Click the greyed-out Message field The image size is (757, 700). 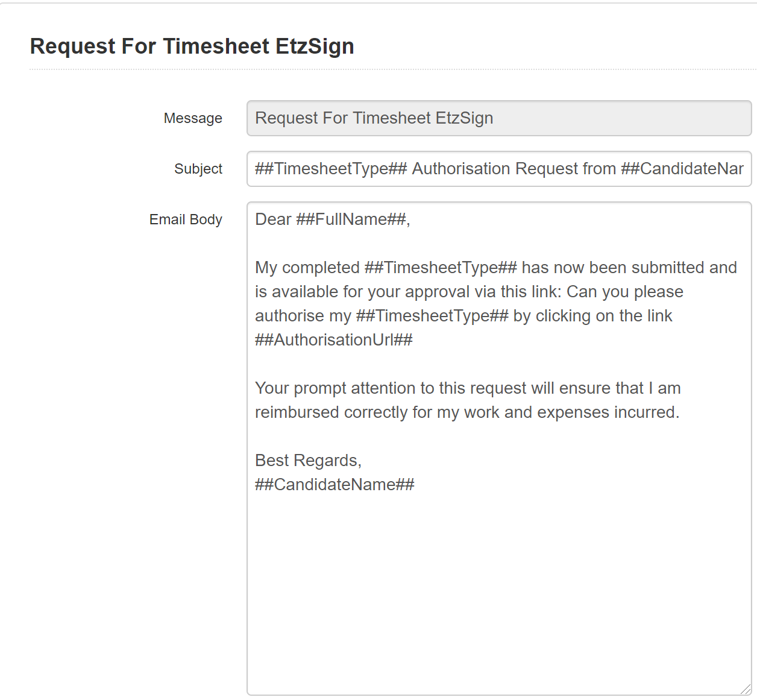point(499,118)
